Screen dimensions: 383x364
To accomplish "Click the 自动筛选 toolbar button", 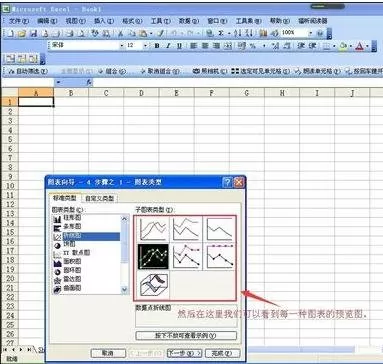I will pos(28,71).
